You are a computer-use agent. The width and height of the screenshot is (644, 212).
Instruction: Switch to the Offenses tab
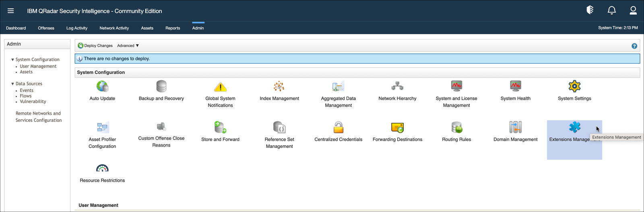tap(46, 28)
